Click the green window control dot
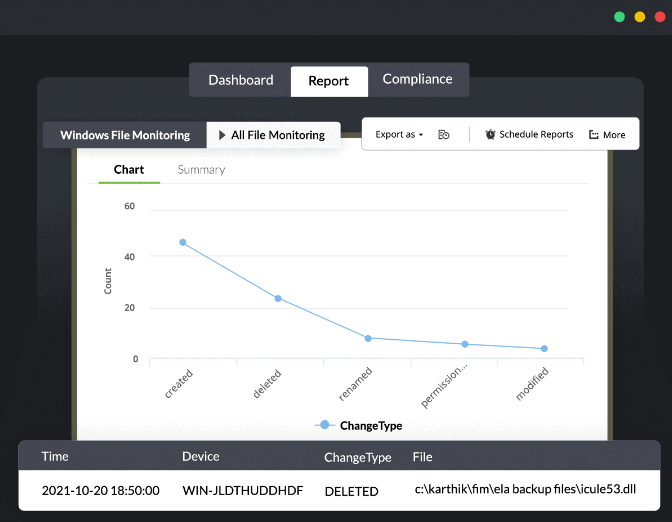672x522 pixels. 619,17
